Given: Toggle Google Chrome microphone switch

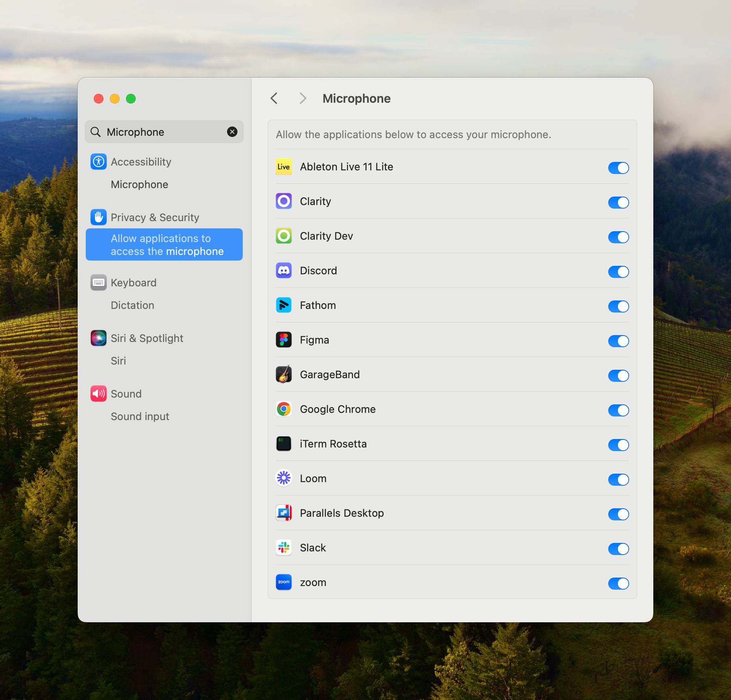Looking at the screenshot, I should pyautogui.click(x=619, y=410).
